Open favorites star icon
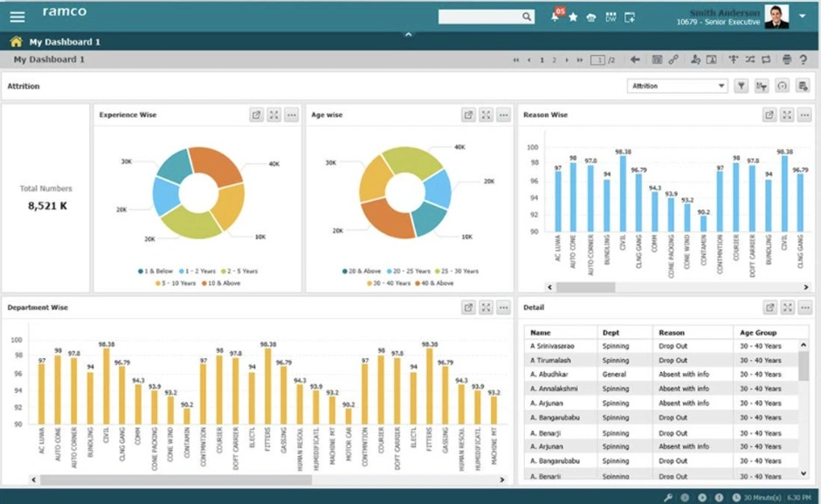Viewport: 821px width, 504px height. coord(573,17)
